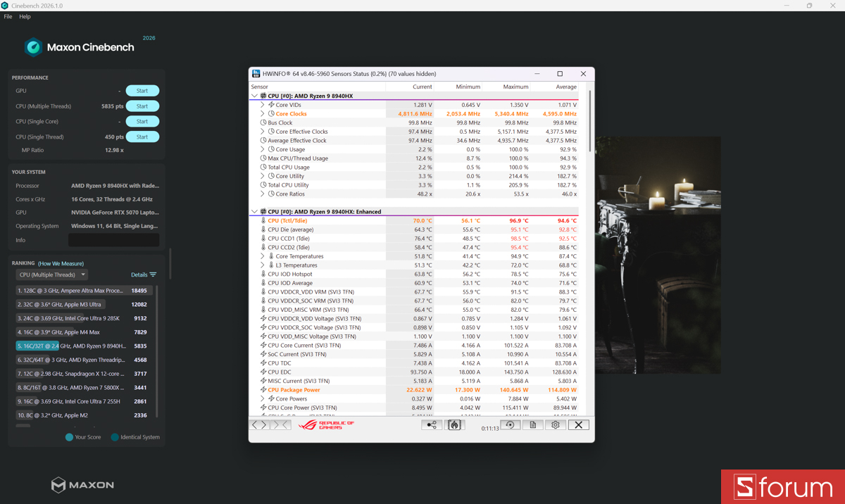This screenshot has width=845, height=504.
Task: Select the Ampere Altra Max ranking row
Action: click(x=83, y=290)
